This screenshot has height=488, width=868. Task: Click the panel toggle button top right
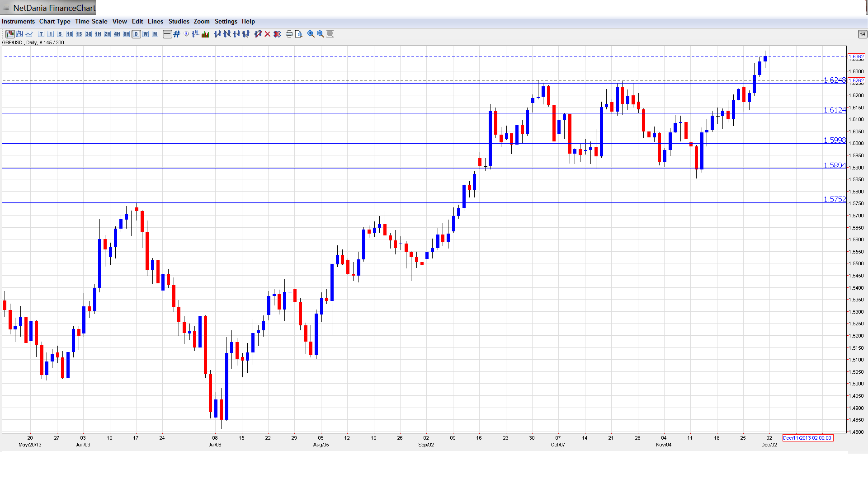(862, 34)
